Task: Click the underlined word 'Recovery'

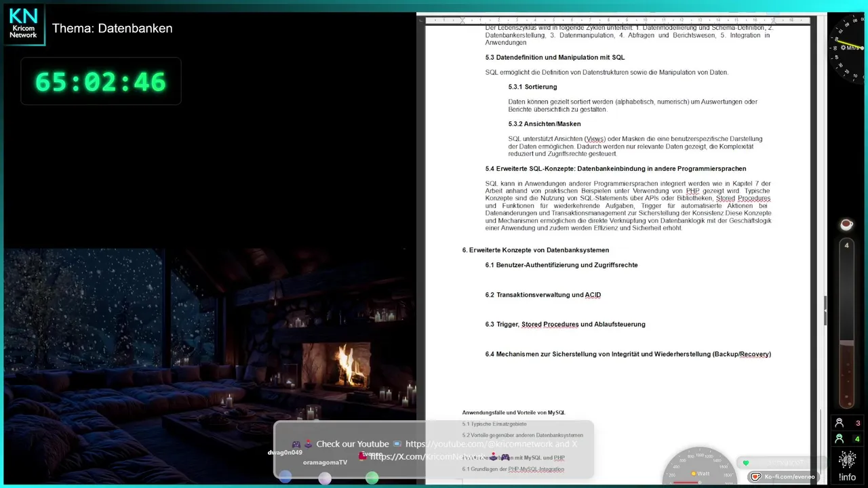Action: click(x=754, y=354)
